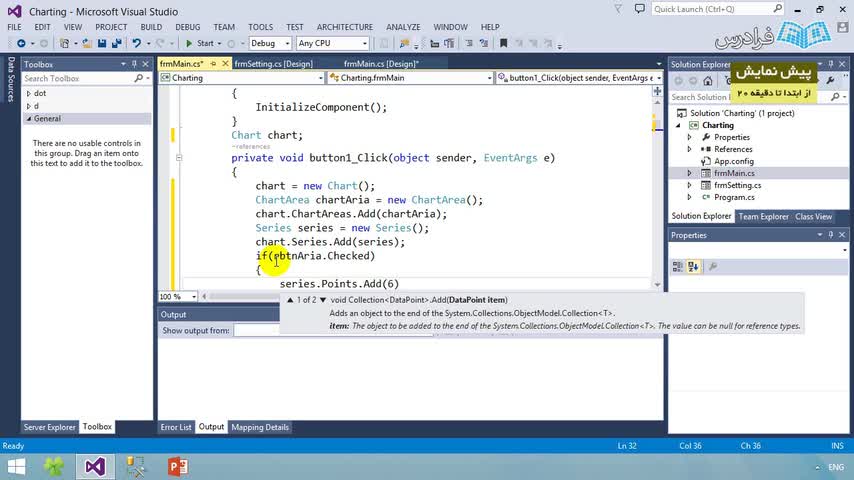Select App.config in Solution Explorer

point(734,161)
